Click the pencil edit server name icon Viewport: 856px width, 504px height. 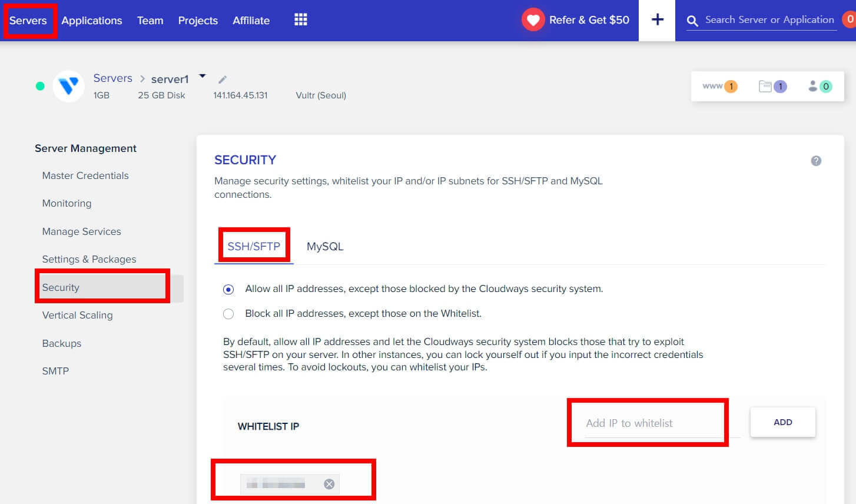pos(223,79)
